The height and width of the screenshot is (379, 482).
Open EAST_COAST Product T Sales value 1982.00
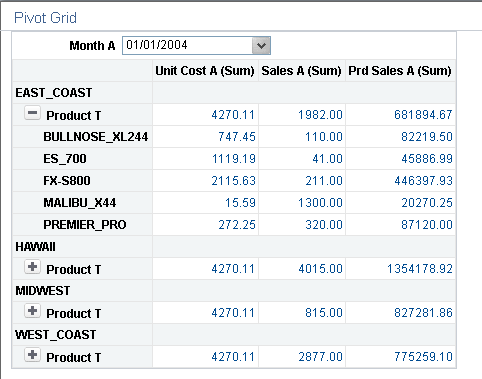pos(320,115)
